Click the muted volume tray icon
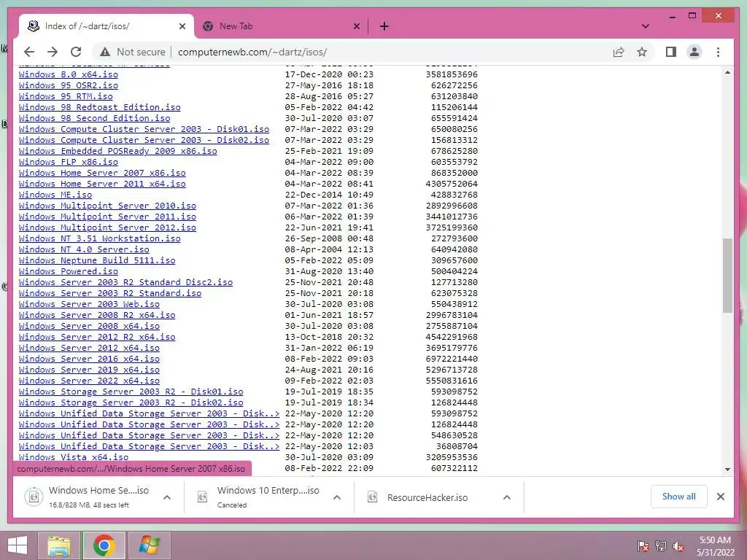Viewport: 747px width, 560px height. [678, 545]
